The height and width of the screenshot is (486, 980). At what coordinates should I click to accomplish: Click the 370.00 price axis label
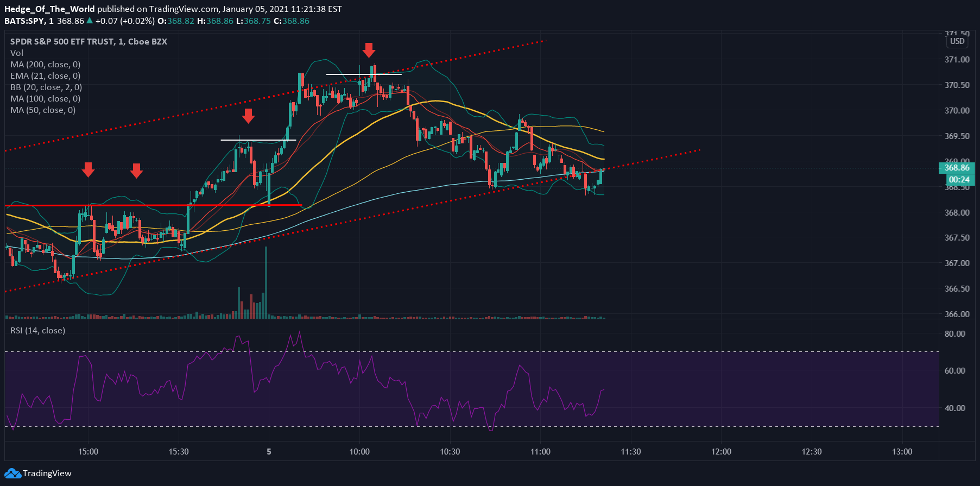[x=957, y=111]
